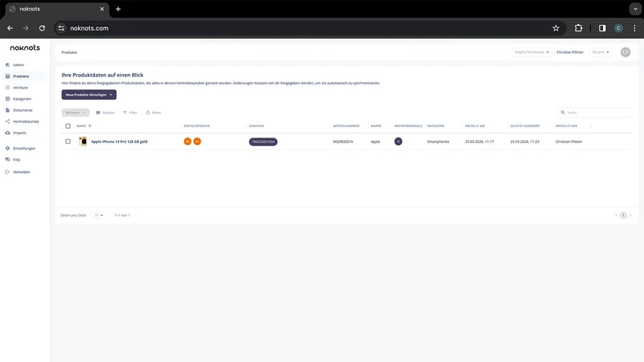Click into the Suche search field
The image size is (644, 362).
tap(595, 113)
